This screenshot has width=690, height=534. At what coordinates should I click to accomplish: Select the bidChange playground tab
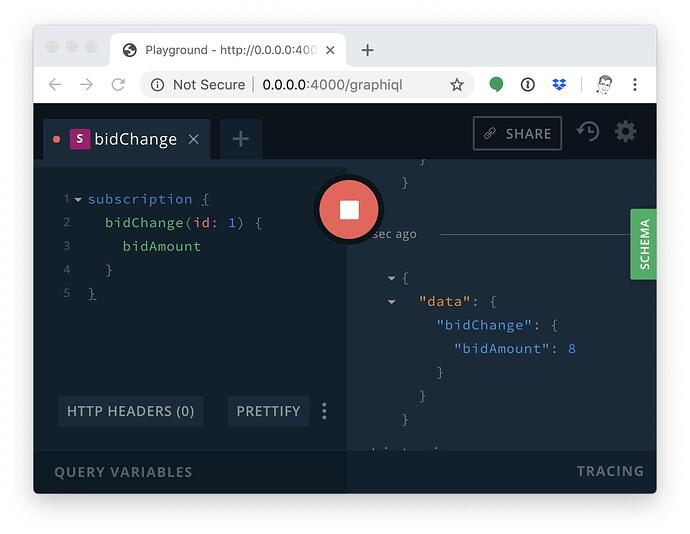click(126, 139)
